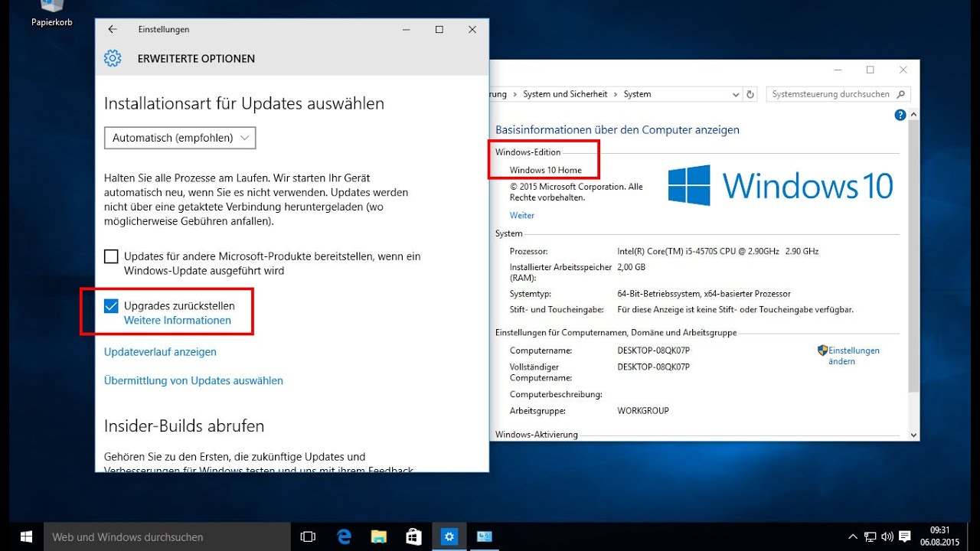The width and height of the screenshot is (980, 551).
Task: Expand the chevron before System in the breadcrumb
Action: (x=616, y=94)
